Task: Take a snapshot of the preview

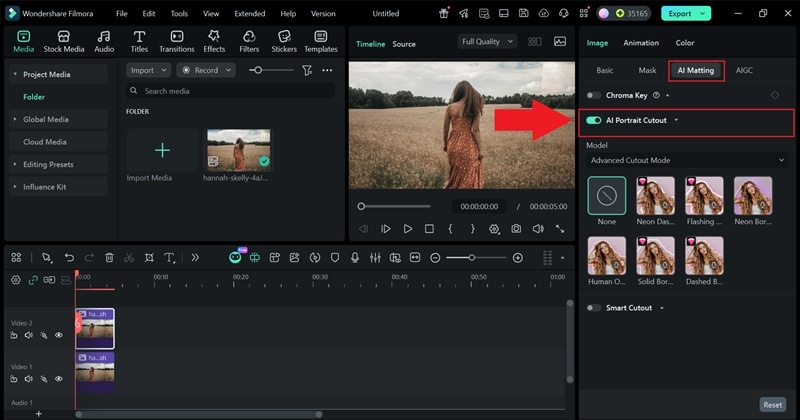Action: pos(516,229)
